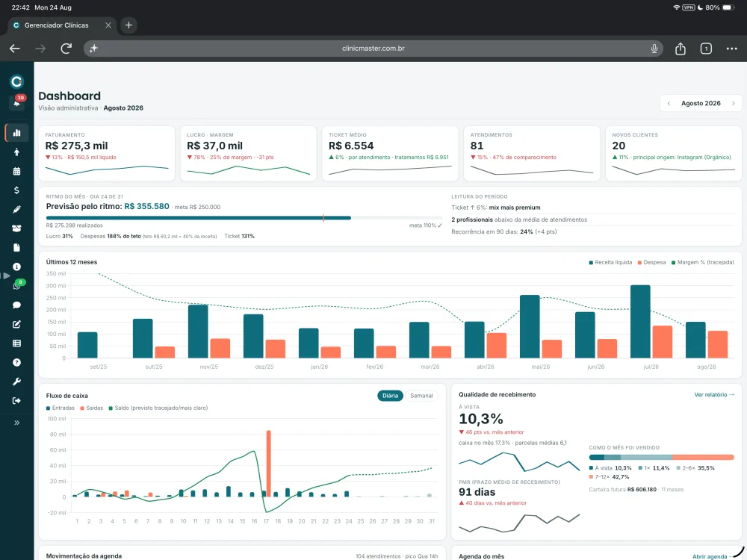The image size is (747, 560).
Task: Click the Como o mês foi vendido stacked bar
Action: pos(661,457)
